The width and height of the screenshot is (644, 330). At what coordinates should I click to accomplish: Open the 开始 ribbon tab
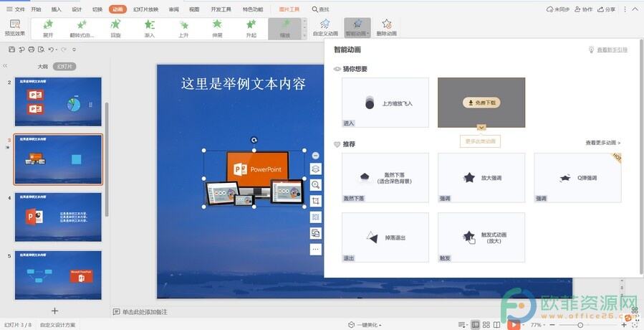(36, 9)
